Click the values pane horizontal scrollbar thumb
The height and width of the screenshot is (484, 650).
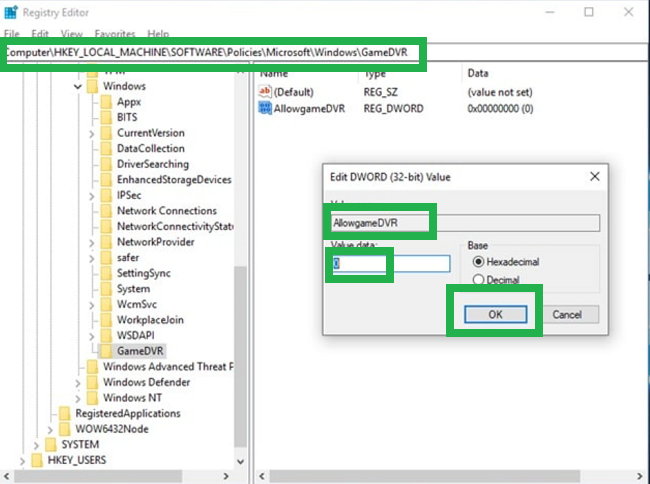point(424,476)
